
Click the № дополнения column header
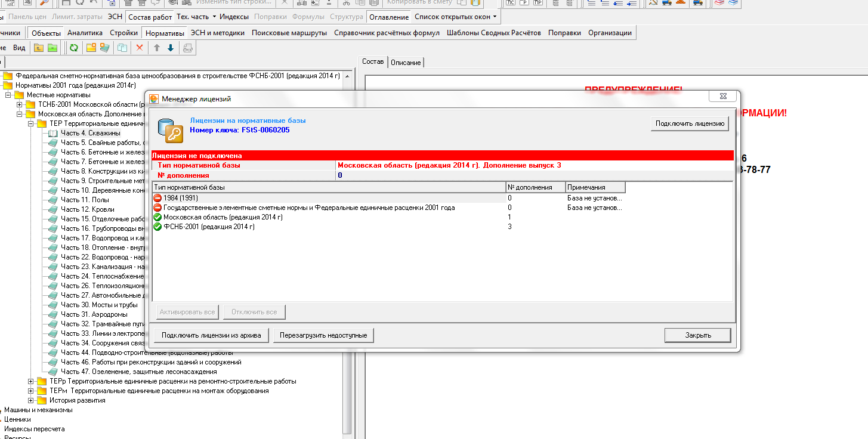coord(535,187)
